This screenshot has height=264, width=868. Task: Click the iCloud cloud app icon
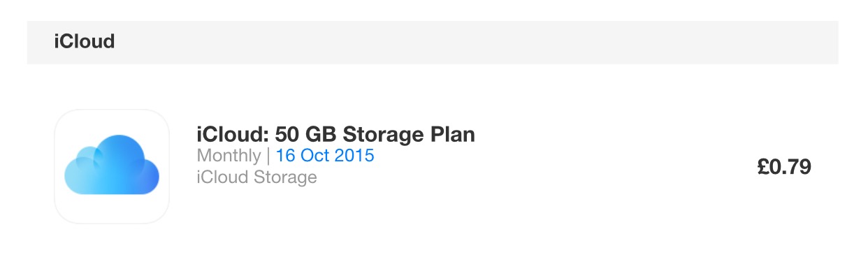tap(112, 167)
